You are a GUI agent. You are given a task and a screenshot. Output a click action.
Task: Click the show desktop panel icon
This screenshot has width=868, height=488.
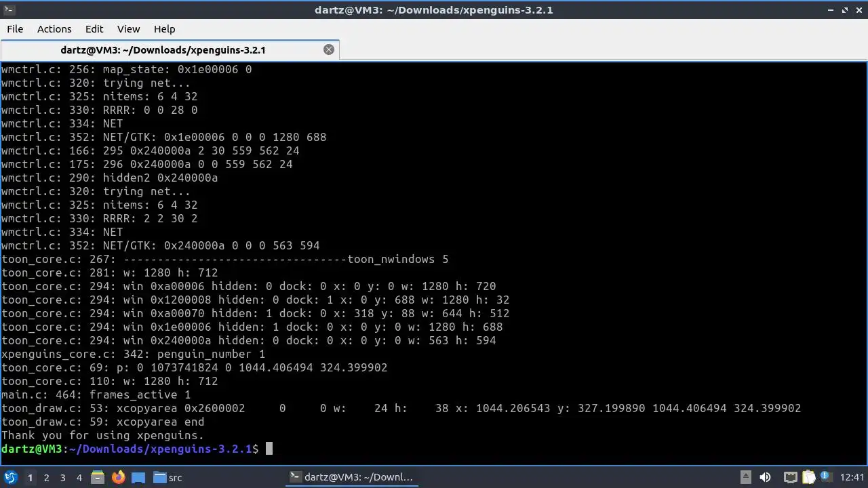138,477
